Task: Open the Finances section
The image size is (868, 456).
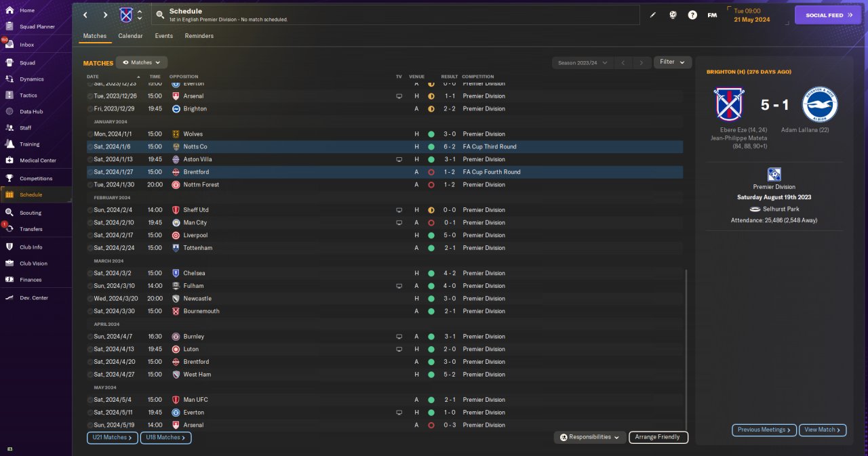Action: 31,280
